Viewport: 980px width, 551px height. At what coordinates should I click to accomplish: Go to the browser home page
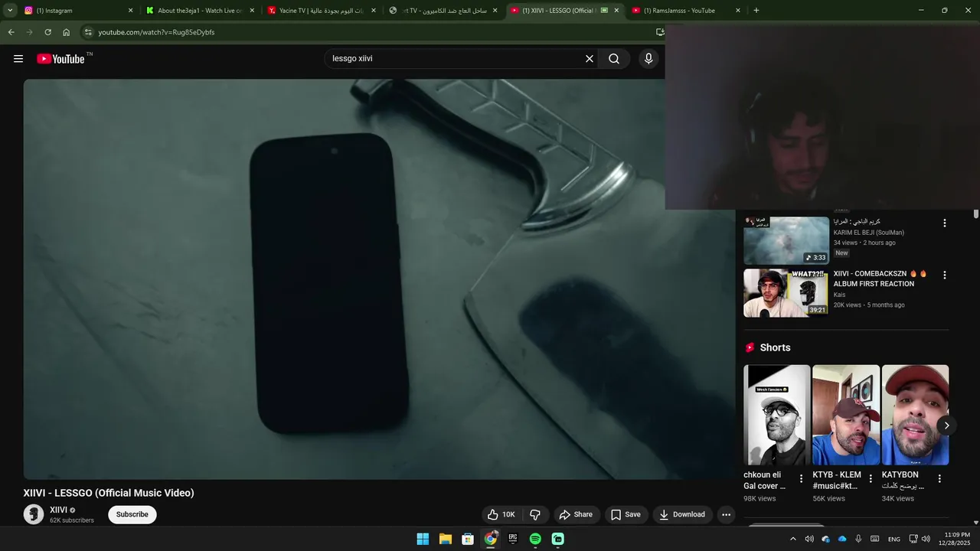(66, 32)
